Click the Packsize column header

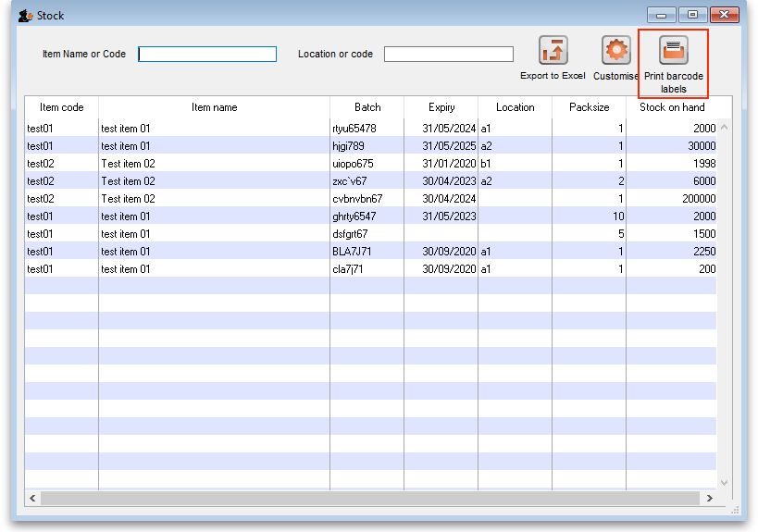point(589,107)
